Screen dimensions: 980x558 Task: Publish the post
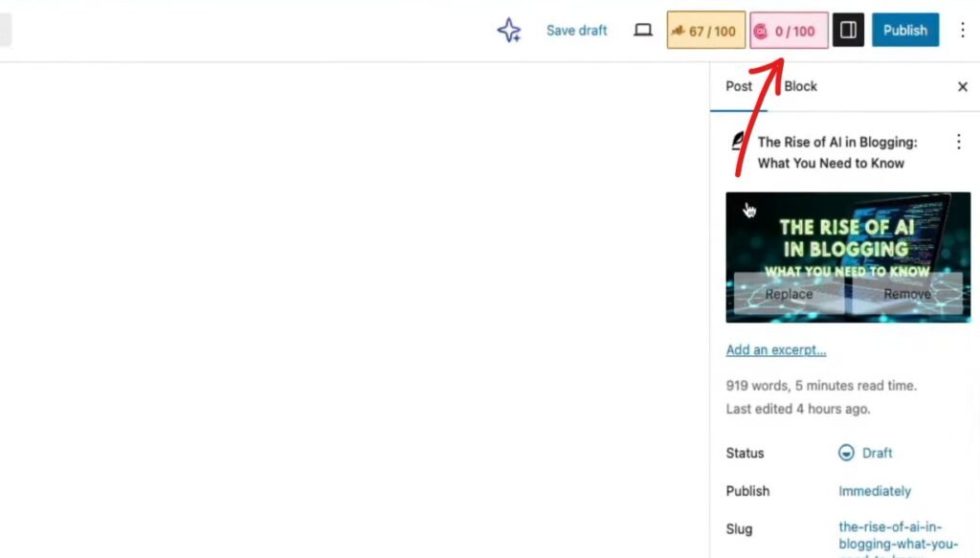[904, 31]
